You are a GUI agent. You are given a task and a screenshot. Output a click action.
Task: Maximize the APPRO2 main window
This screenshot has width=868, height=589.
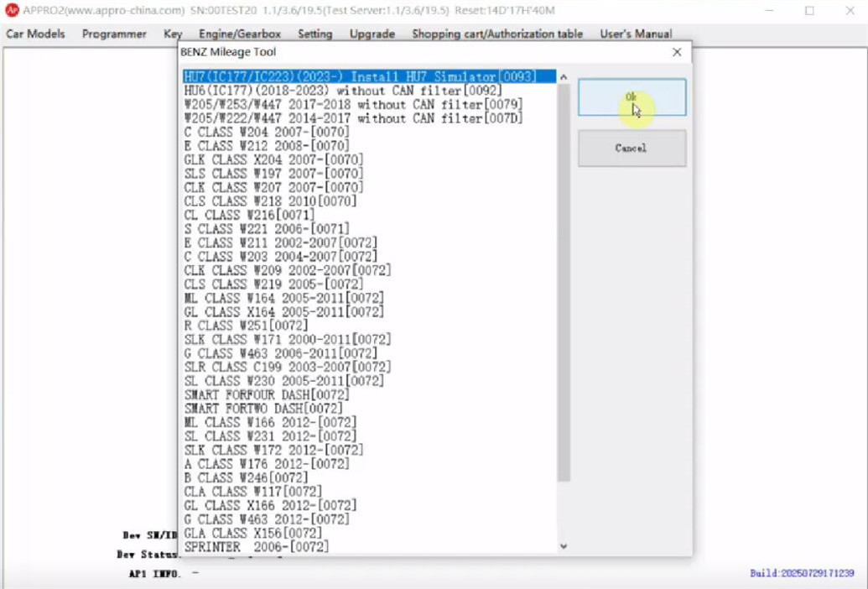click(809, 11)
